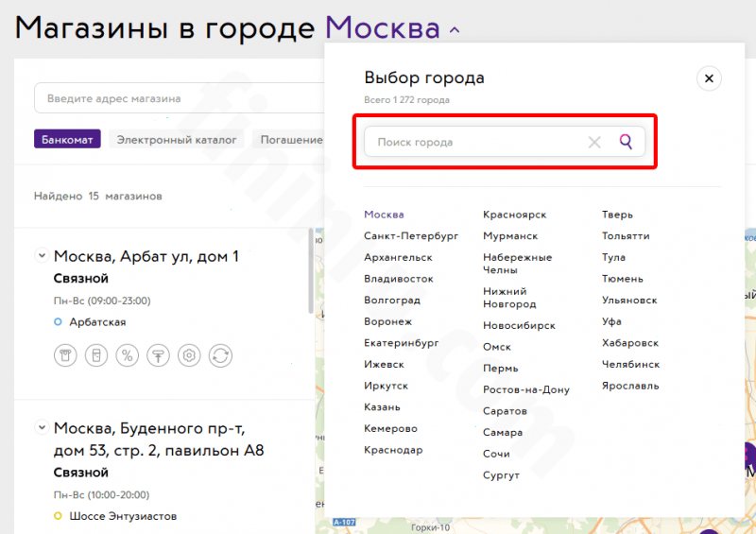The height and width of the screenshot is (534, 756).
Task: Toggle the Банкомат filter
Action: pos(67,140)
